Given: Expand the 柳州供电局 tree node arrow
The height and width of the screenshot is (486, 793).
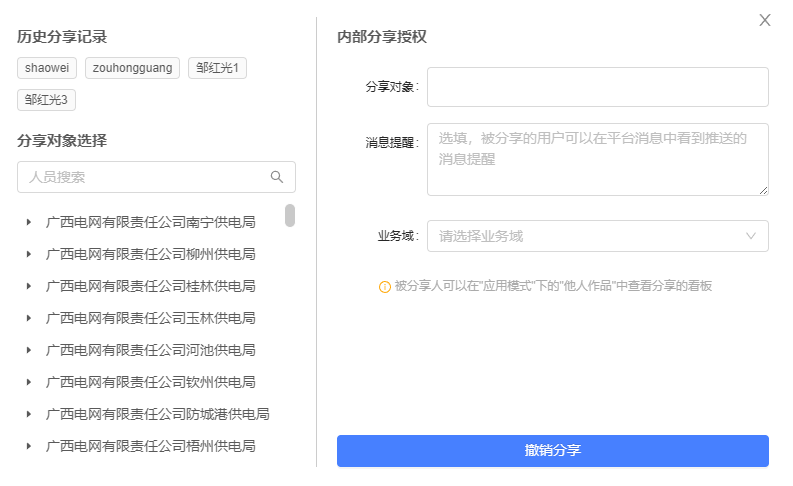Looking at the screenshot, I should click(x=29, y=254).
